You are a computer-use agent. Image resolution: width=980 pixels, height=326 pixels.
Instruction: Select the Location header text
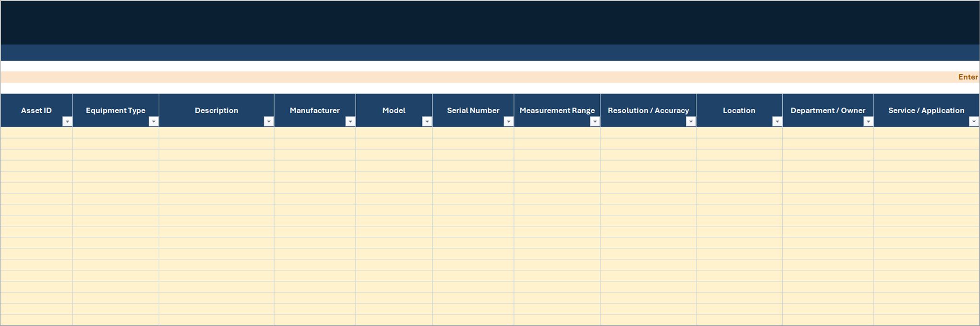click(x=739, y=110)
